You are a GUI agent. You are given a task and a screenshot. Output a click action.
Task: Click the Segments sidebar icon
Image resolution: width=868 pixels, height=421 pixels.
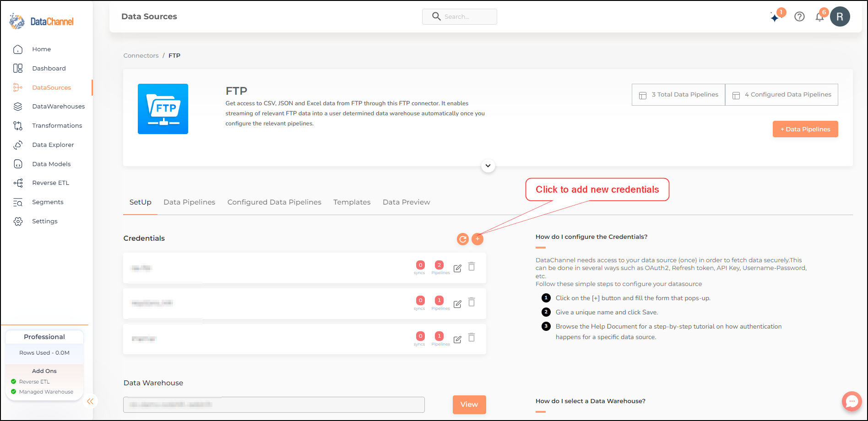coord(18,202)
